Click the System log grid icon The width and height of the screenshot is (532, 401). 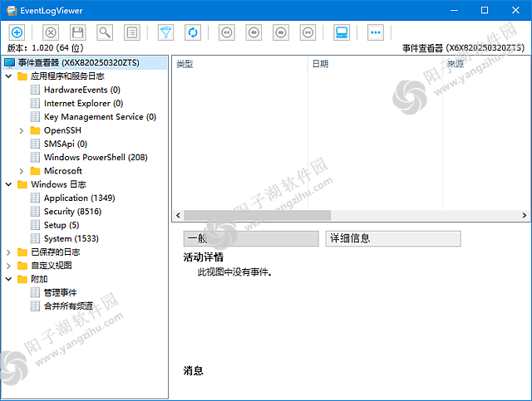point(35,238)
